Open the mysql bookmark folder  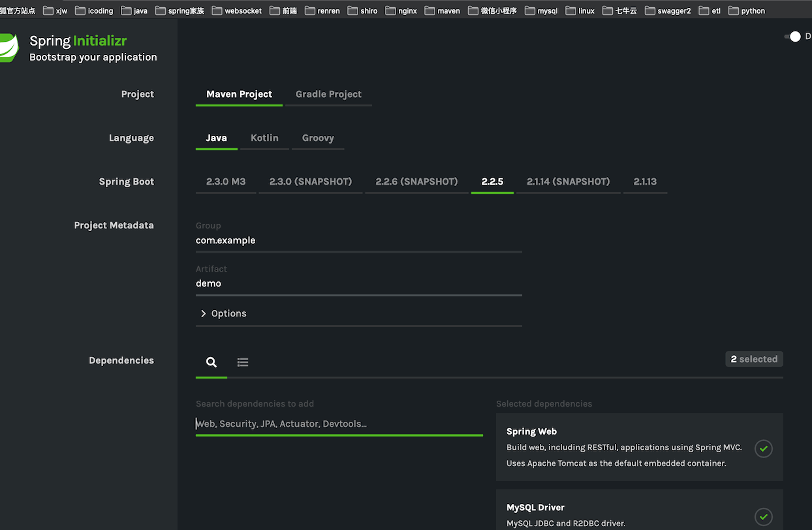pyautogui.click(x=541, y=10)
